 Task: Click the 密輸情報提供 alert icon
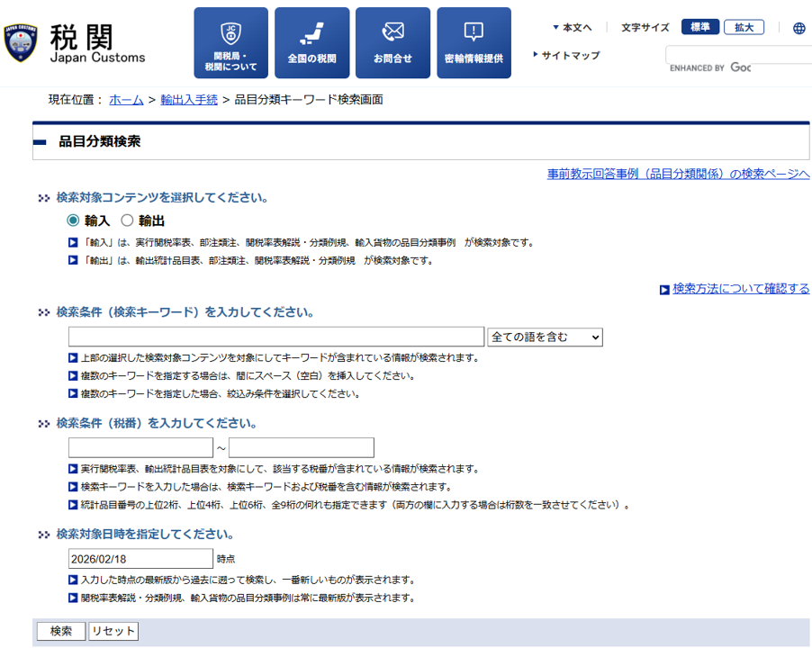474,42
